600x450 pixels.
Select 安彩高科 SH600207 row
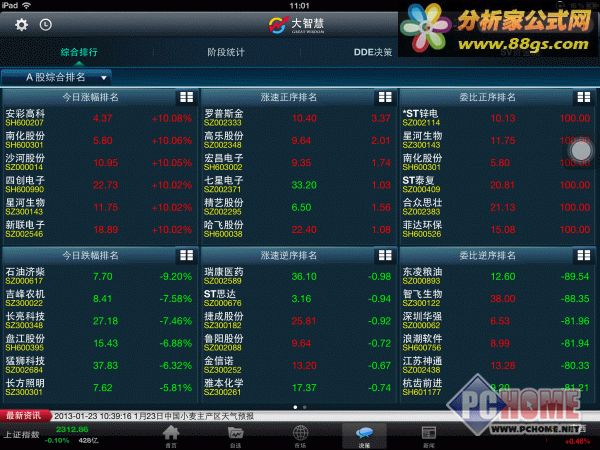99,118
